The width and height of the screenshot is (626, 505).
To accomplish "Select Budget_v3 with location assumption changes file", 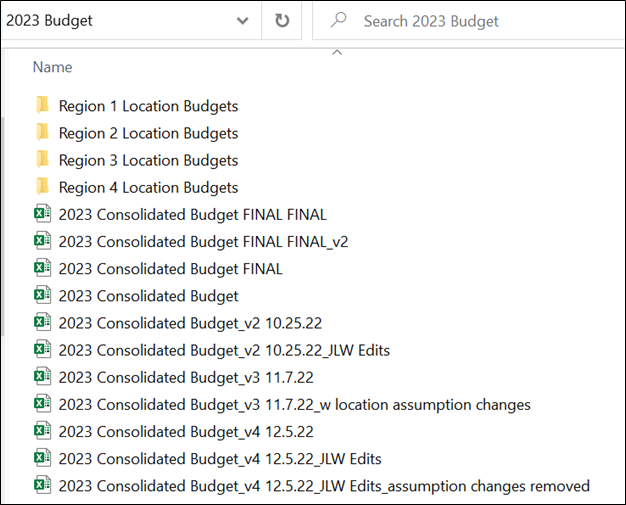I will (x=294, y=405).
